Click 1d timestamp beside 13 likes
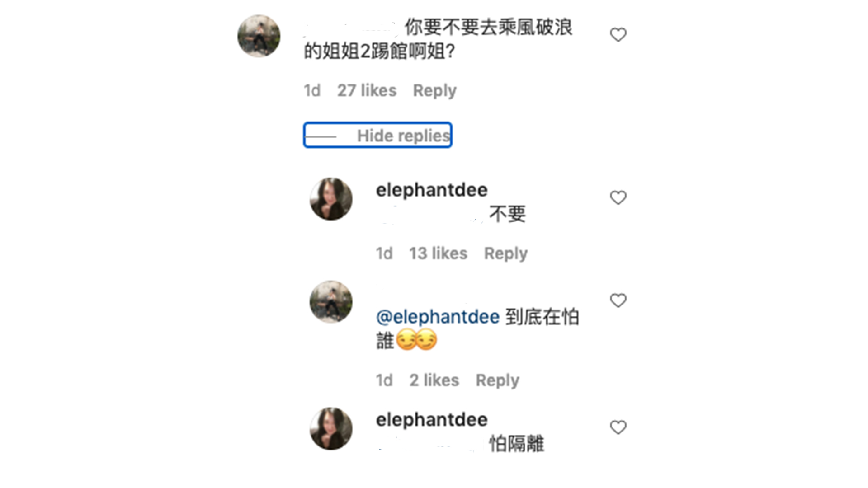 (x=384, y=253)
